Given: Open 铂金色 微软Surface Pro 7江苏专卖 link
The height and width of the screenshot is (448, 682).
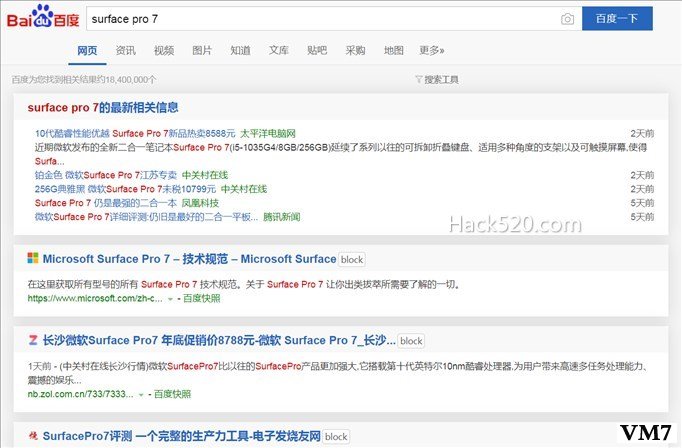Looking at the screenshot, I should (106, 175).
